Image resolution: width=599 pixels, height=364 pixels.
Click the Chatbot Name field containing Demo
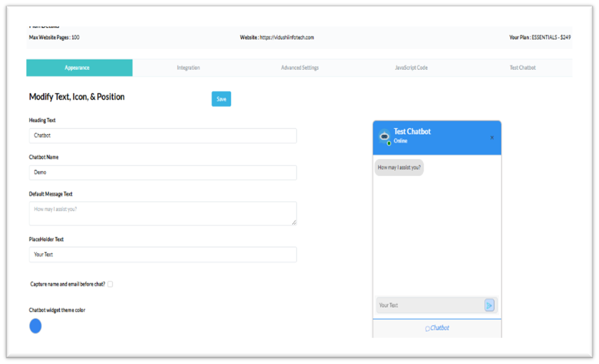click(162, 172)
